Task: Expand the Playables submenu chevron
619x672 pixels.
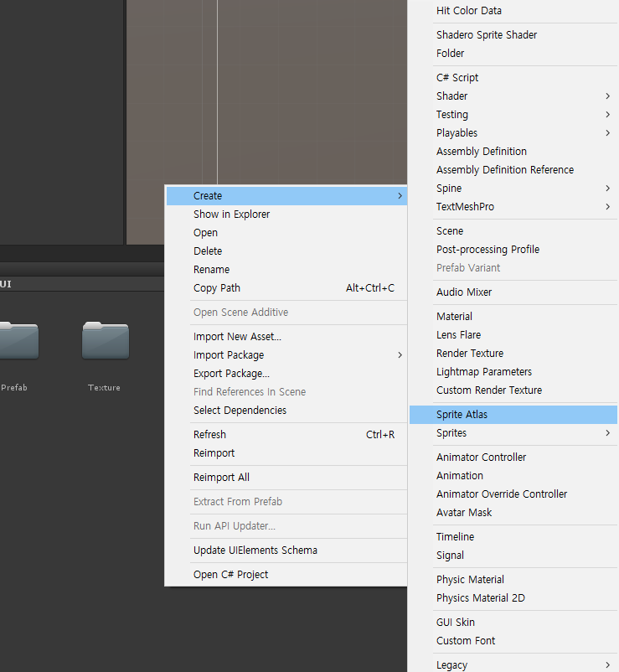Action: click(607, 133)
